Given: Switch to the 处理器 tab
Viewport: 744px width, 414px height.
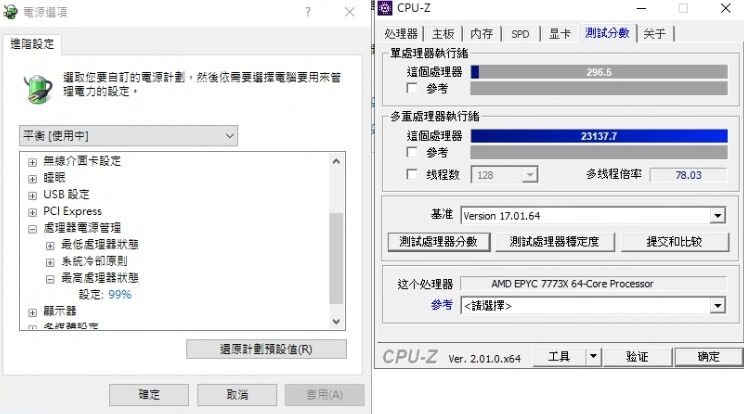Looking at the screenshot, I should click(x=401, y=34).
